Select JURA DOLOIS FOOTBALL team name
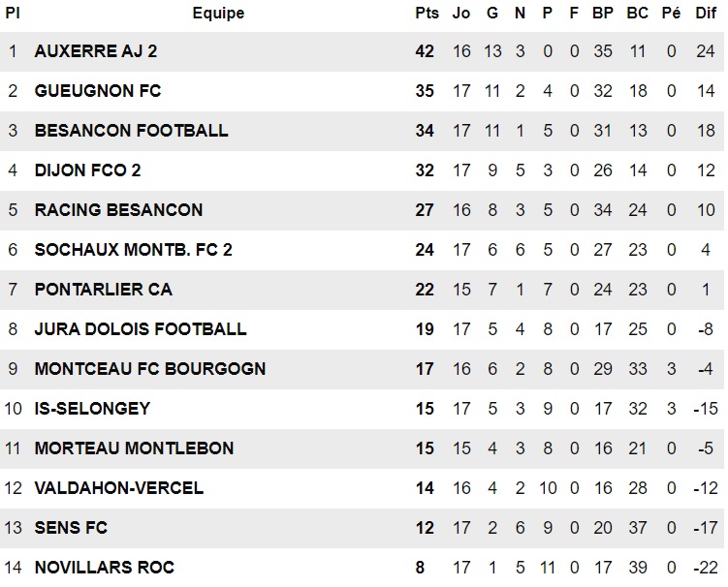The image size is (728, 587). [x=141, y=329]
